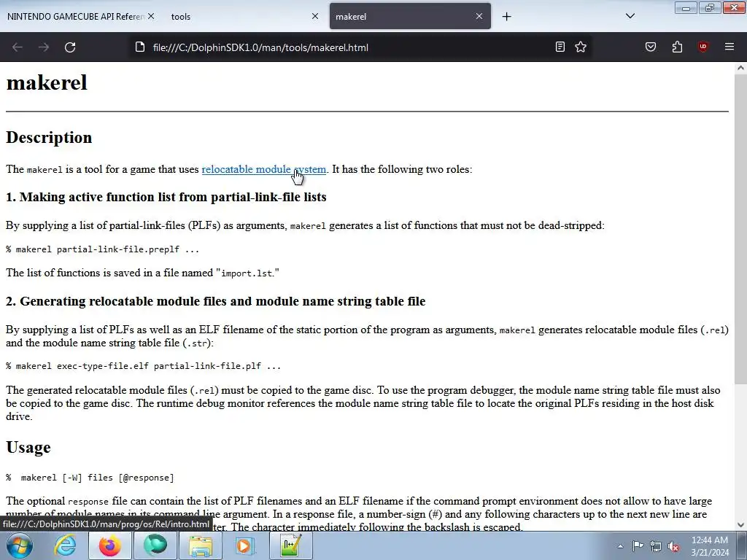This screenshot has height=560, width=747.
Task: Reload the makerel page
Action: (x=70, y=47)
